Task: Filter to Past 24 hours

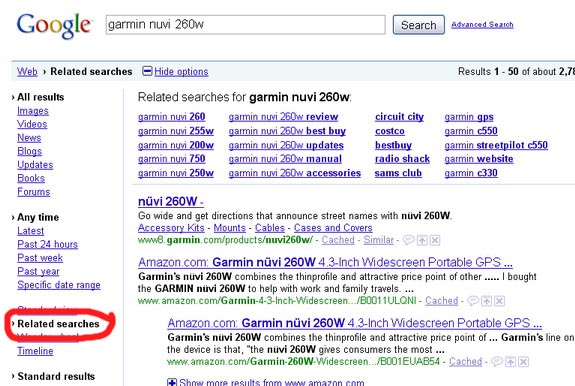Action: tap(47, 245)
